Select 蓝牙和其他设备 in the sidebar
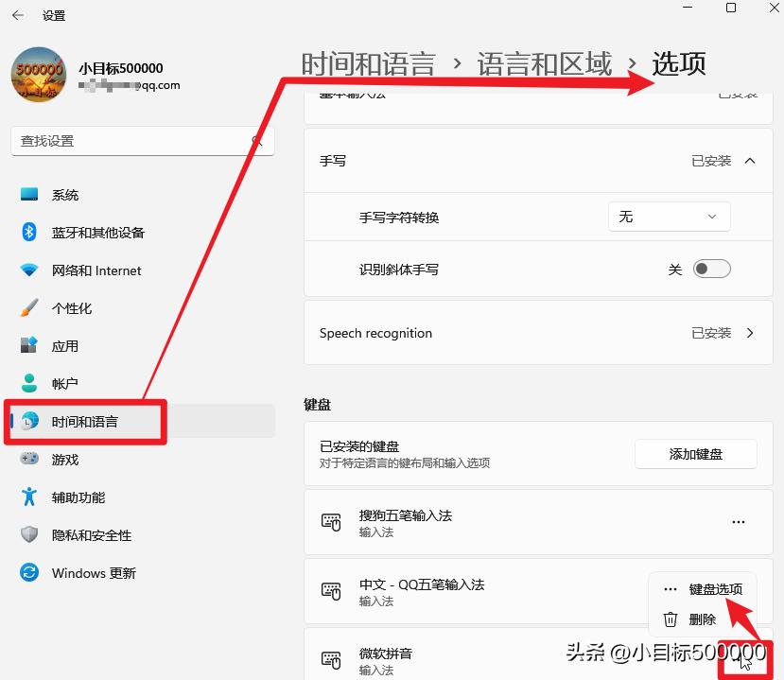Viewport: 784px width, 680px height. point(96,232)
